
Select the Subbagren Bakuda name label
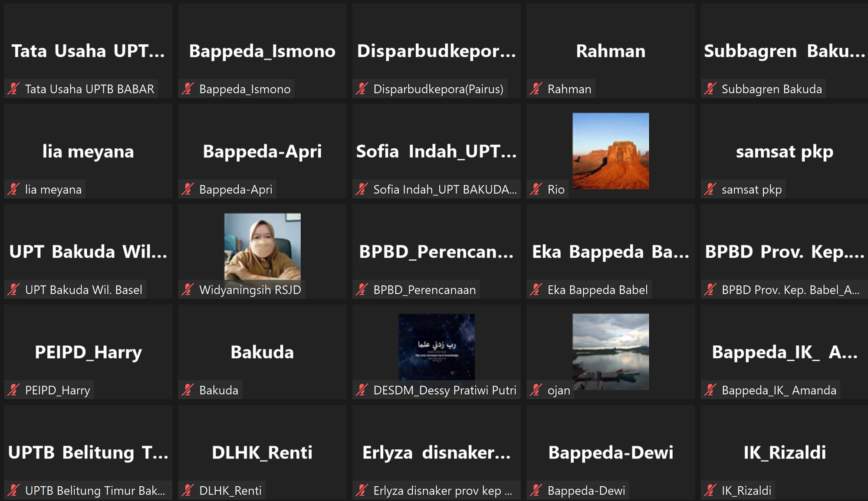(771, 89)
